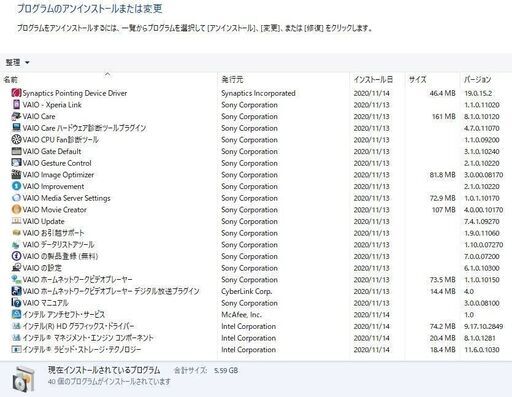The image size is (512, 397).
Task: Click the VAIO Care ハードウェア診断ツールプラグイン icon
Action: click(x=16, y=128)
